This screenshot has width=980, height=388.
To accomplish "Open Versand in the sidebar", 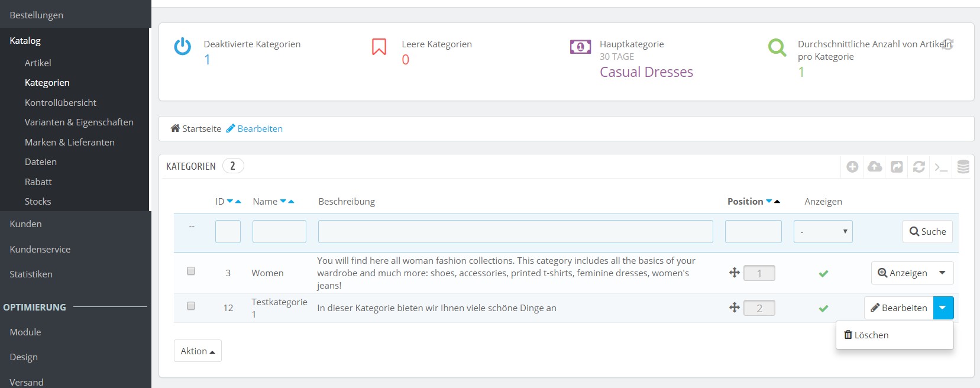I will [27, 382].
